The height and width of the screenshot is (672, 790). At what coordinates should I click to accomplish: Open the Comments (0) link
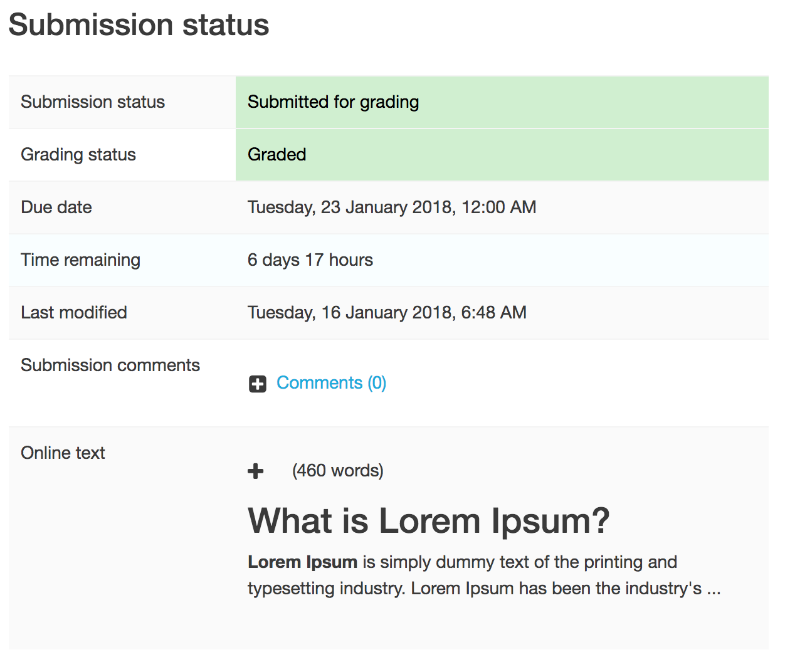point(331,382)
